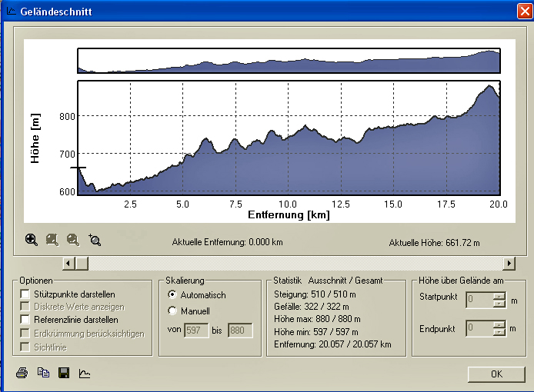534x392 pixels.
Task: Click the scrollbar right arrow
Action: [x=509, y=264]
